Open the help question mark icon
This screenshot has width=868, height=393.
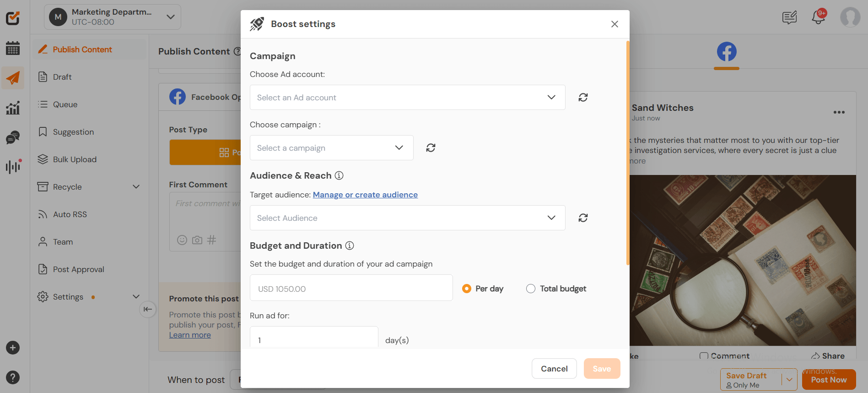[x=13, y=377]
